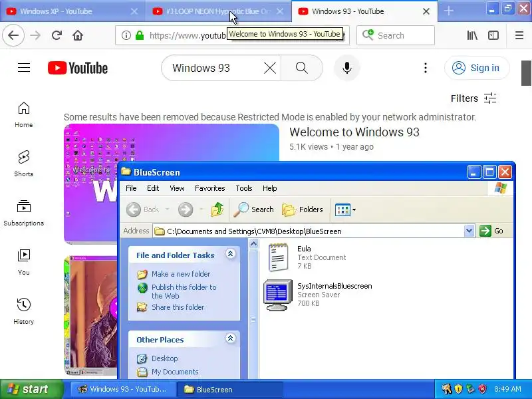Open the You section in sidebar
The height and width of the screenshot is (399, 532).
(24, 262)
